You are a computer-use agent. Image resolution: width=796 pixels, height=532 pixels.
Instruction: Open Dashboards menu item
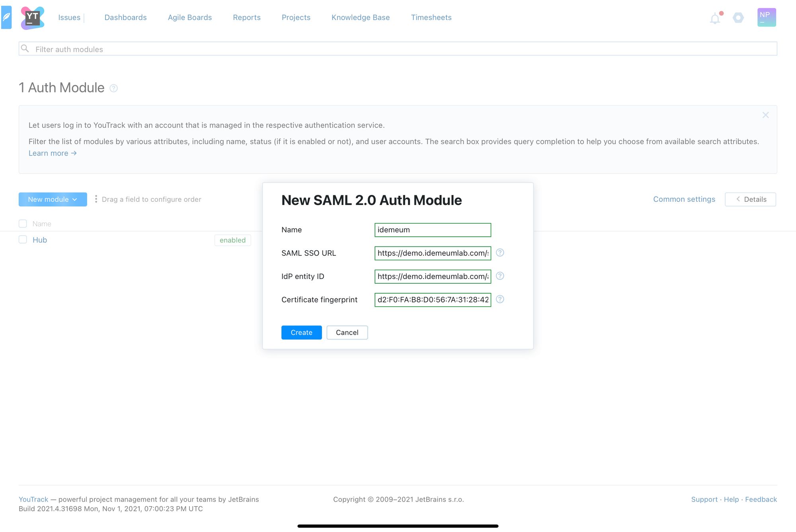coord(125,18)
